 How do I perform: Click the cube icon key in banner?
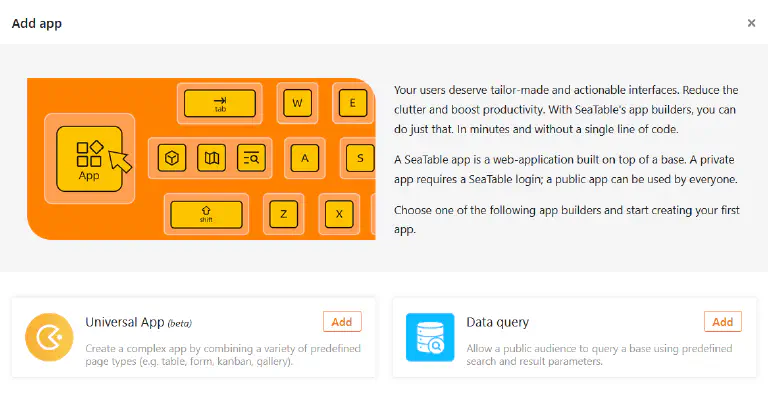(172, 158)
